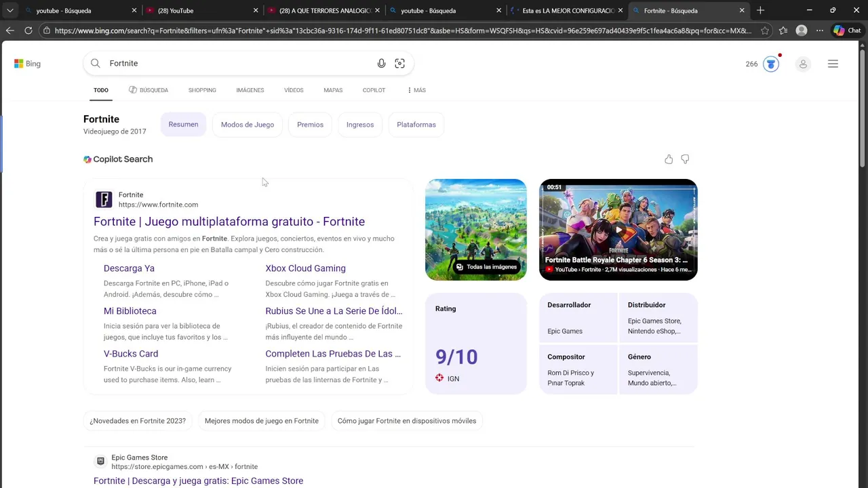This screenshot has width=868, height=488.
Task: Select the TODO results tab
Action: (x=101, y=90)
